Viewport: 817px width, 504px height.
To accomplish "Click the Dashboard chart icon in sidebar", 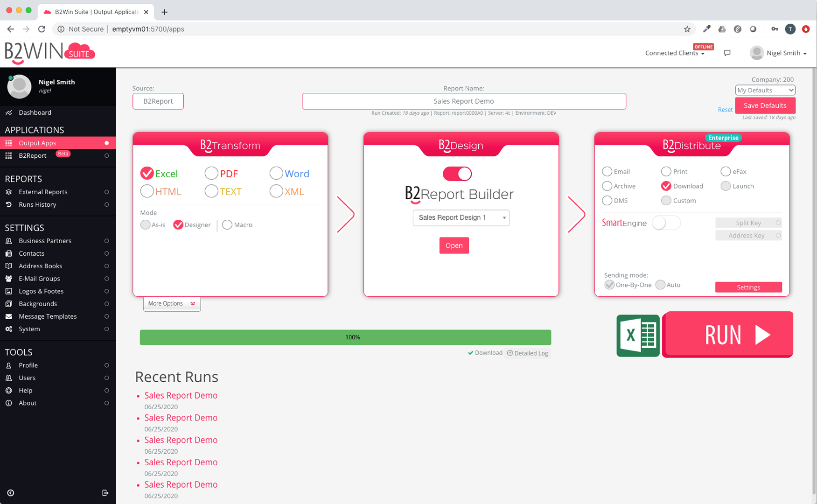I will [9, 112].
